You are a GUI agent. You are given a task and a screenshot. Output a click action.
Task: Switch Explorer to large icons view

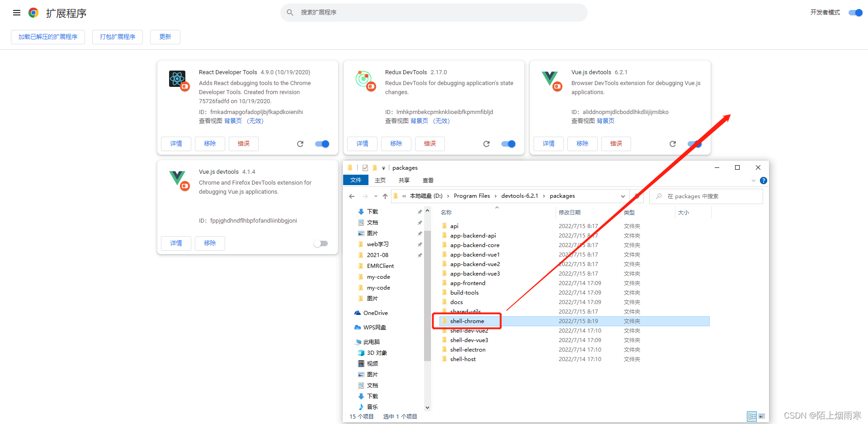coord(762,416)
